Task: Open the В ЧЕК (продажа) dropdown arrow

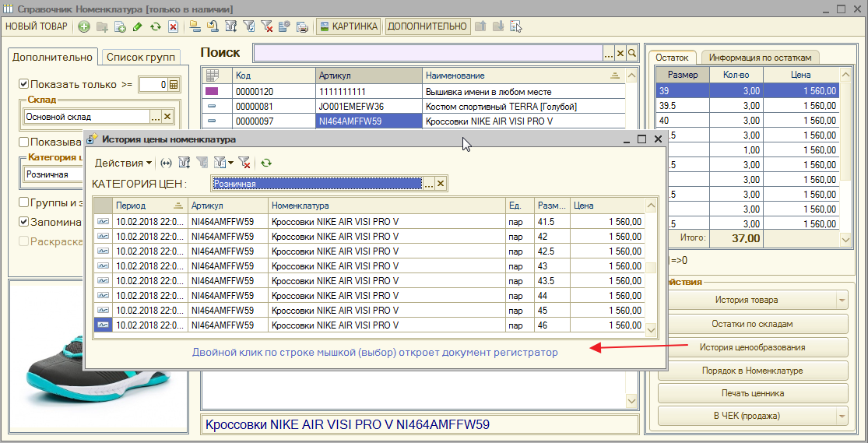Action: 842,415
